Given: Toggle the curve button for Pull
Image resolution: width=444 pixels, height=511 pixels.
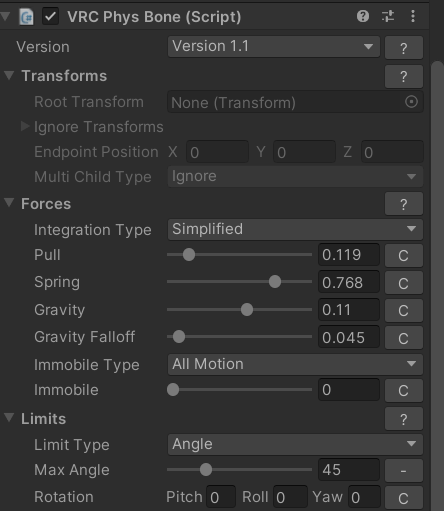Looking at the screenshot, I should (404, 256).
